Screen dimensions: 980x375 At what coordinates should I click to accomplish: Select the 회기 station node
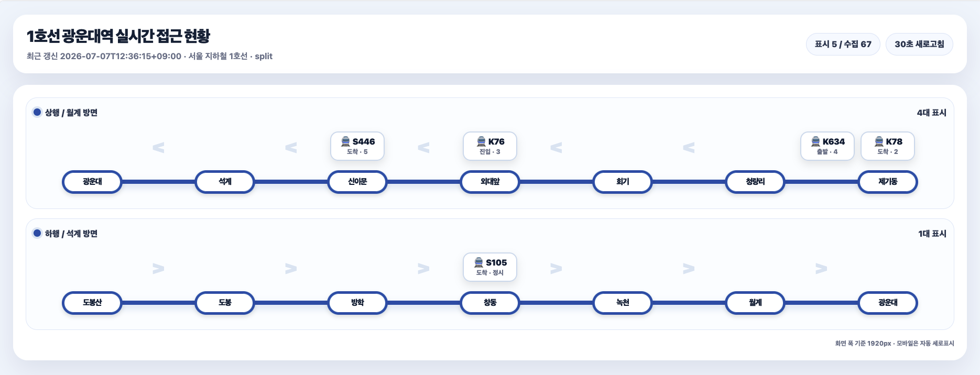click(623, 182)
